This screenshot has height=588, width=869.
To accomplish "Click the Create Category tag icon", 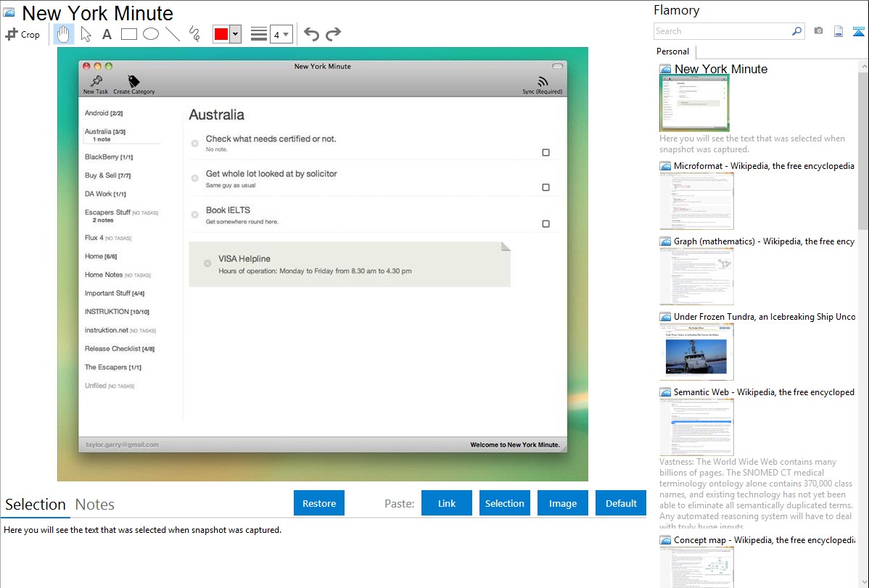I will click(x=133, y=81).
